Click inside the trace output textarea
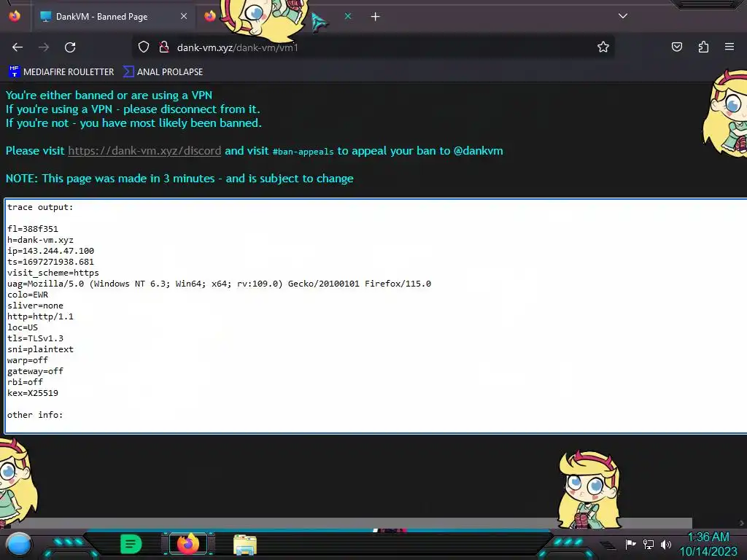 click(376, 316)
